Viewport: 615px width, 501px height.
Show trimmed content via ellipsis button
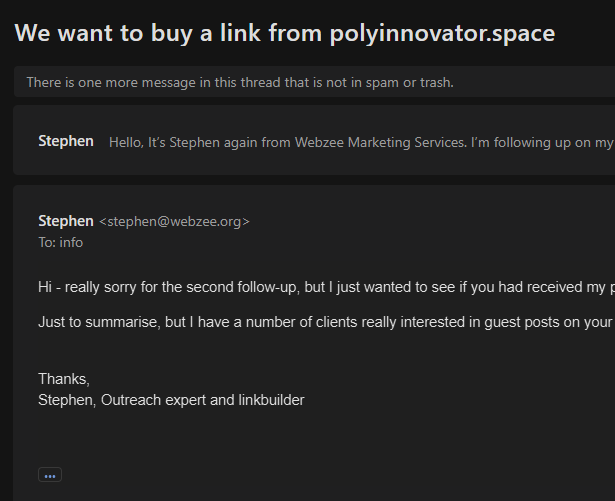click(x=50, y=475)
